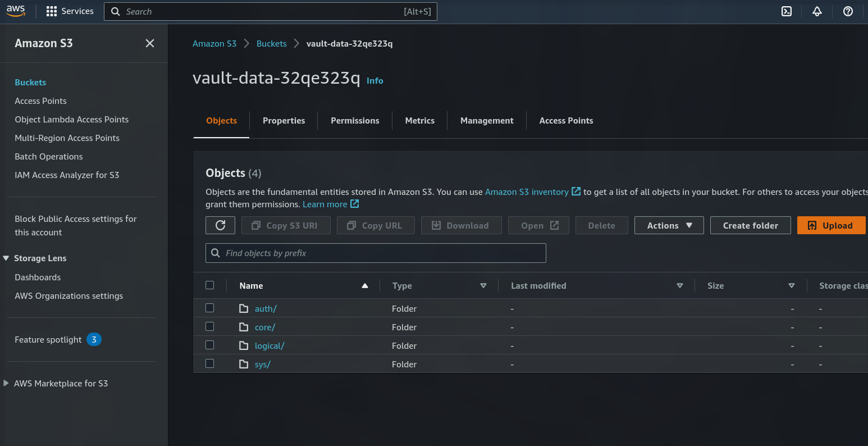Open the AWS console home logo
This screenshot has width=868, height=446.
(16, 11)
